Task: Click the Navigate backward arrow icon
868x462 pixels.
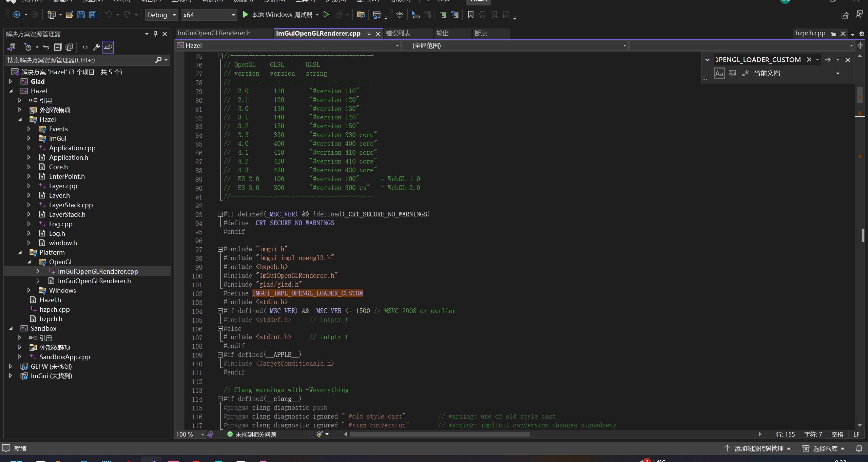Action: 16,15
